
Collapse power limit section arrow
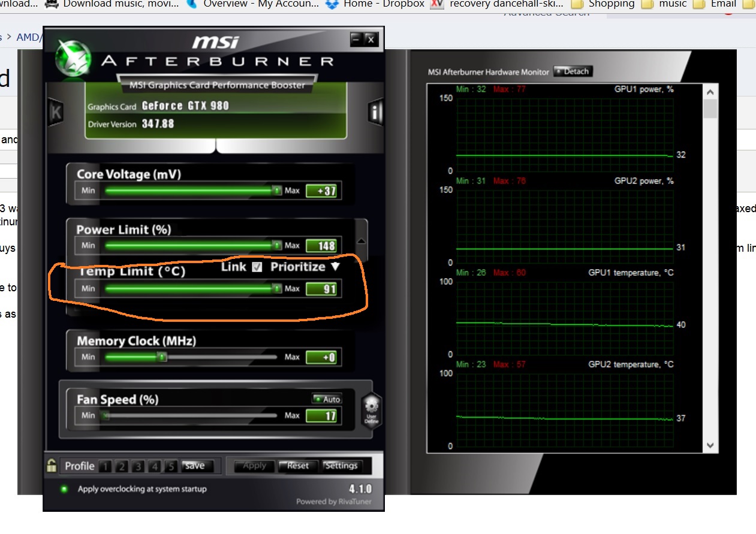(x=362, y=240)
